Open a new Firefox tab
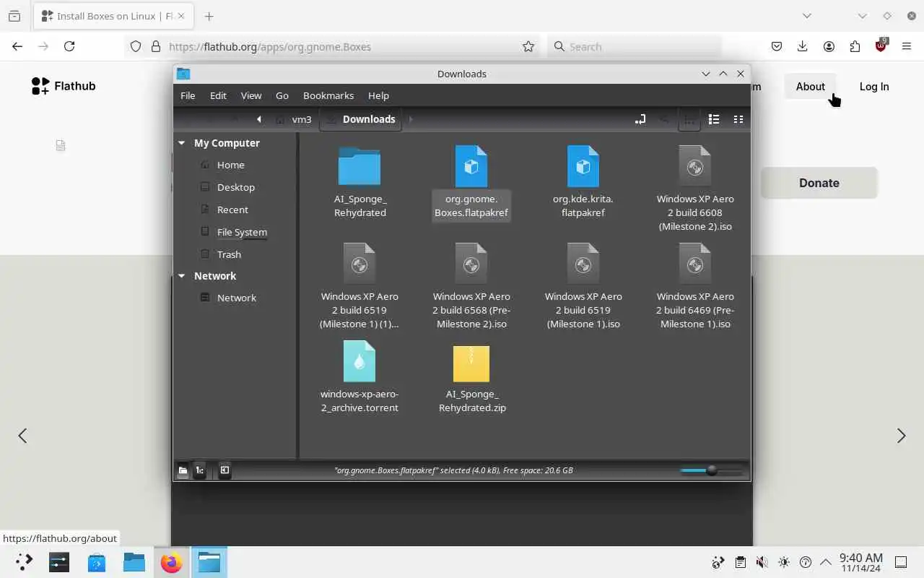The image size is (924, 578). 209,16
